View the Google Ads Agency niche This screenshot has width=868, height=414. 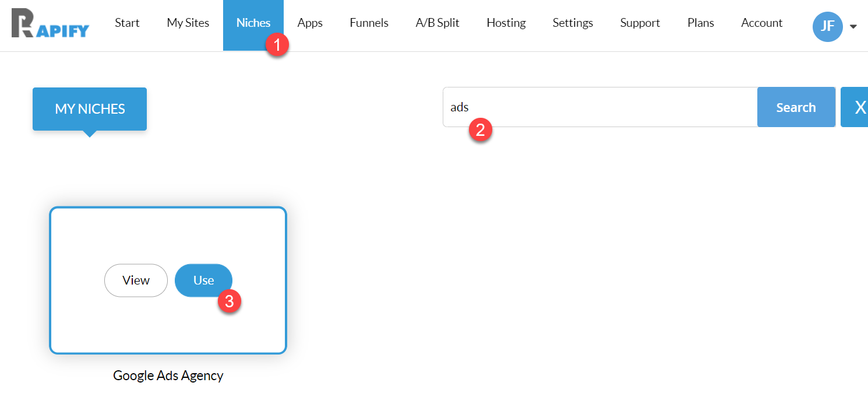tap(136, 280)
